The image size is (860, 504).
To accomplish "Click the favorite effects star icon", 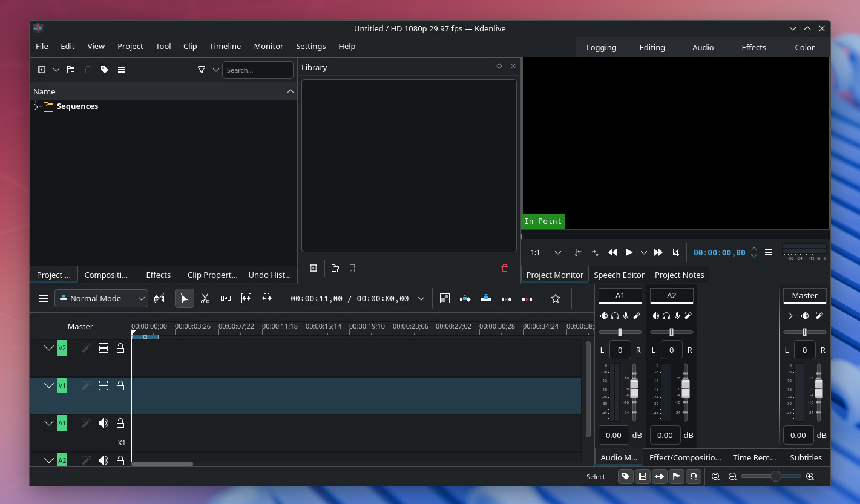I will [556, 298].
